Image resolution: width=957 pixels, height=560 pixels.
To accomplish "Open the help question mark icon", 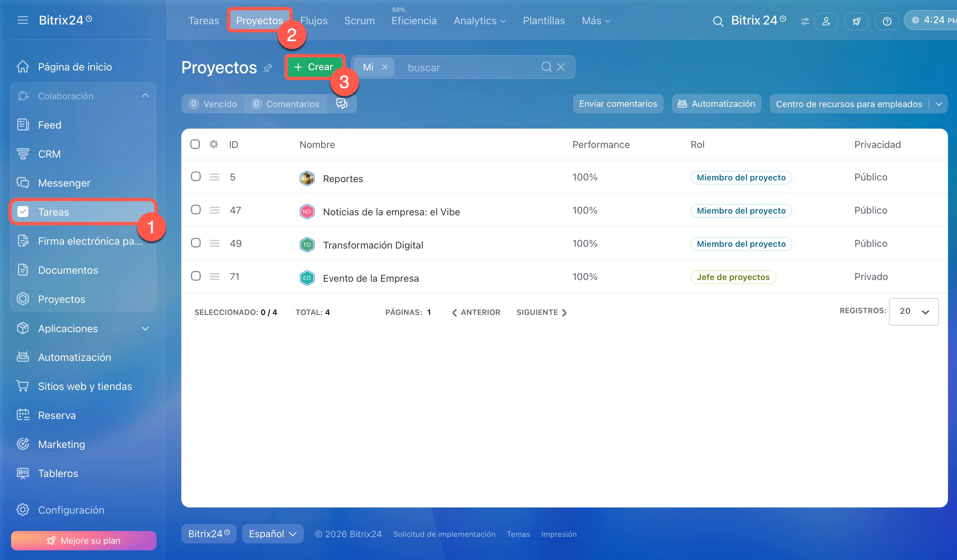I will coord(887,21).
